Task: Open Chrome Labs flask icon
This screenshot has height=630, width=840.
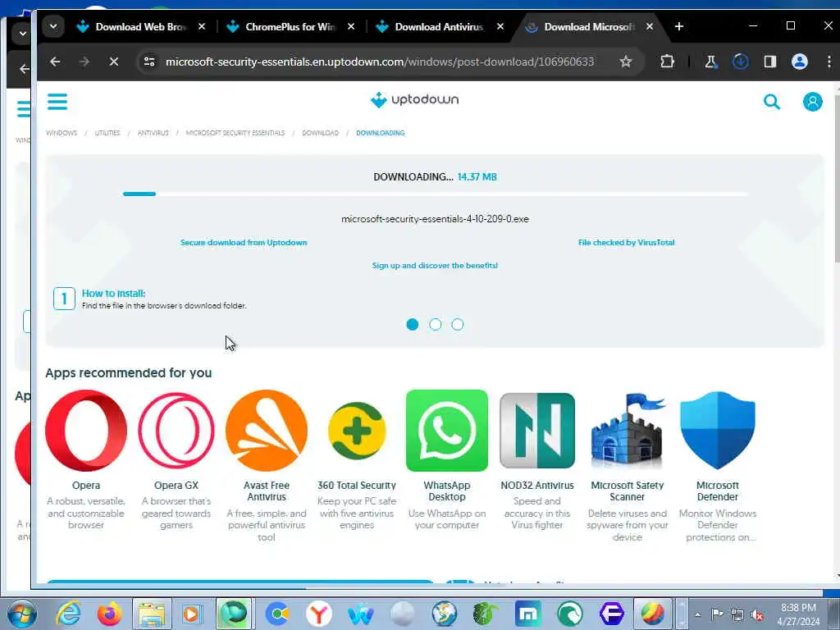Action: tap(711, 62)
